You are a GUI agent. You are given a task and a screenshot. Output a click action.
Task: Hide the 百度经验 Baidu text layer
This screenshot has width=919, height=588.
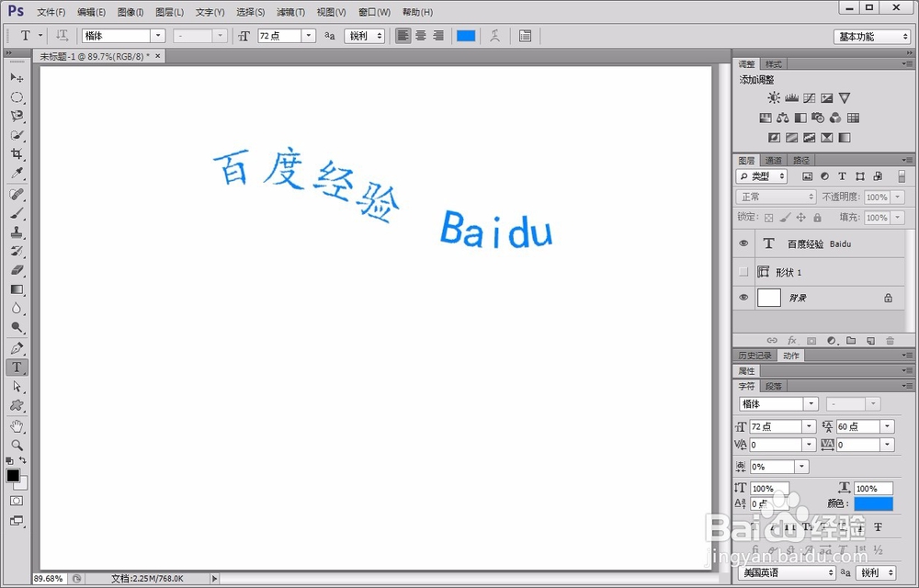(x=743, y=243)
